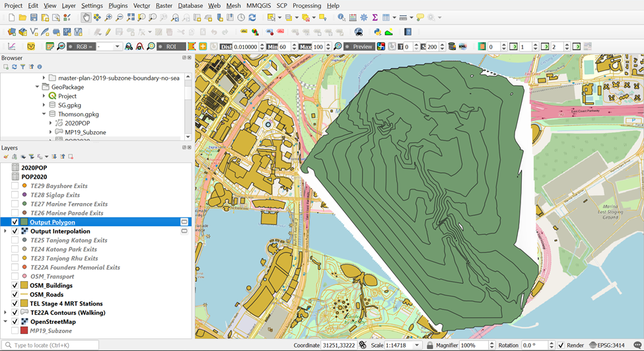
Task: Open the Scale dropdown in status bar
Action: [417, 345]
